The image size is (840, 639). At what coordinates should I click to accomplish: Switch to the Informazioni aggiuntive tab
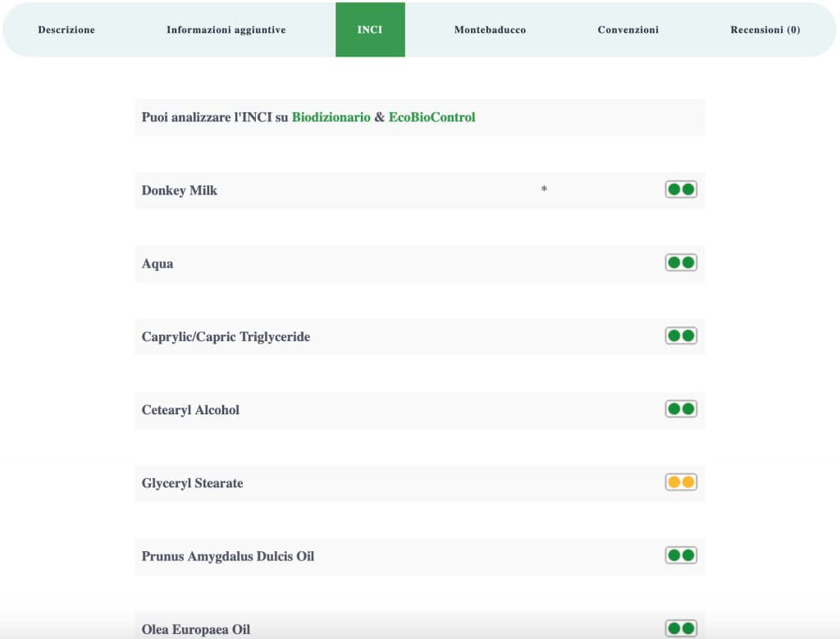(226, 30)
